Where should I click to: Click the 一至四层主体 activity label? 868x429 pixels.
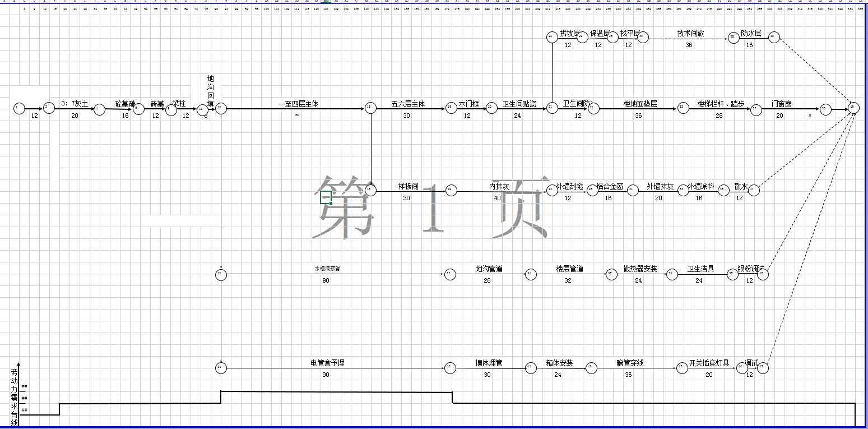click(x=298, y=104)
